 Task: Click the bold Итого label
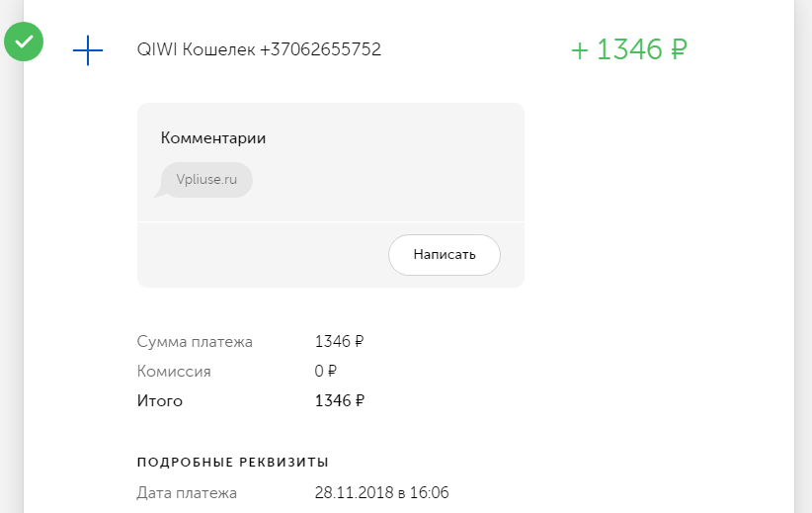coord(159,400)
